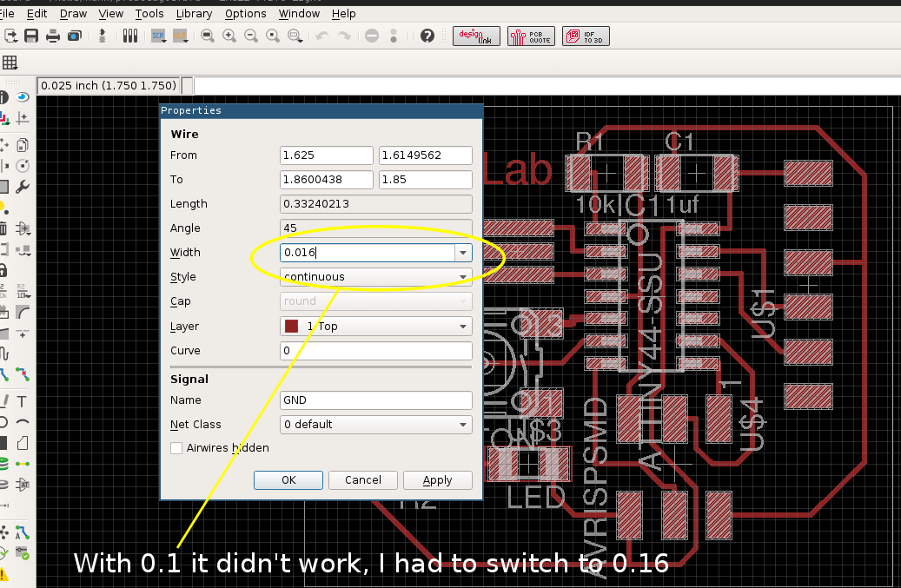Image resolution: width=901 pixels, height=588 pixels.
Task: Select the Replace part tool
Action: click(x=23, y=250)
